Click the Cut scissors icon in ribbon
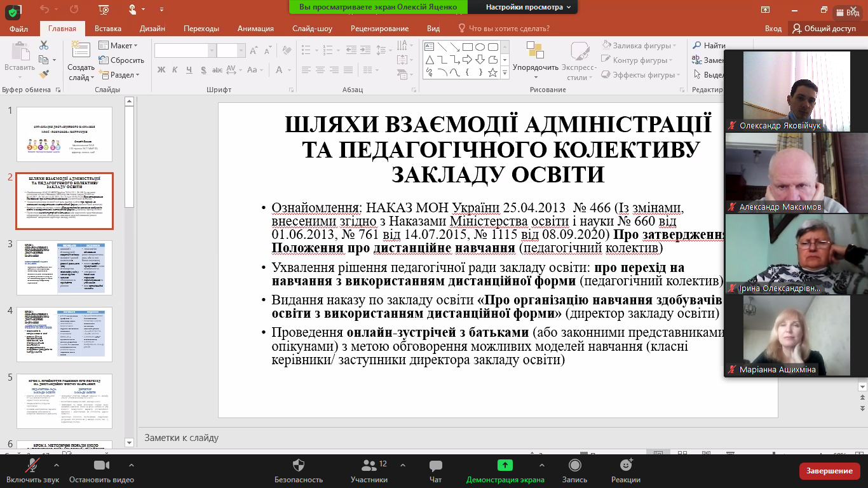Viewport: 868px width, 488px height. [x=44, y=46]
